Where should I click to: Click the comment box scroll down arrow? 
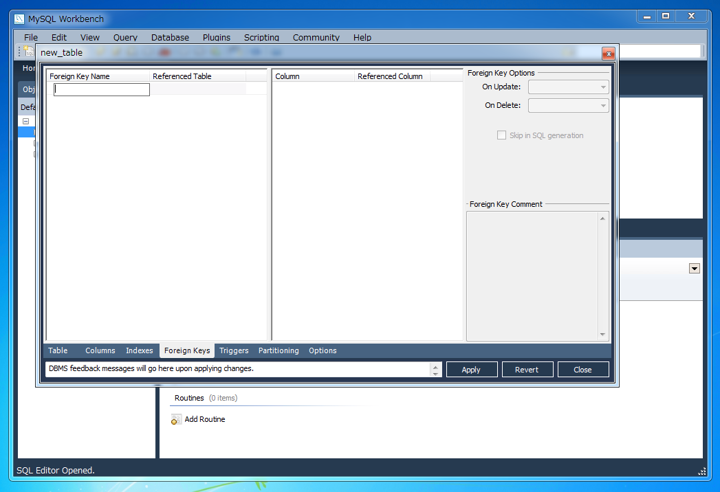(602, 334)
